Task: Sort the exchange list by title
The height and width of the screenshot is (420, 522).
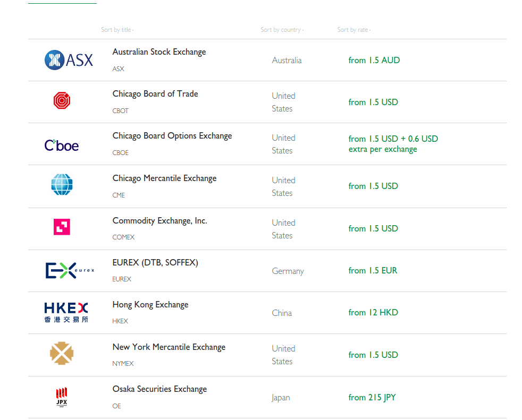Action: tap(117, 30)
